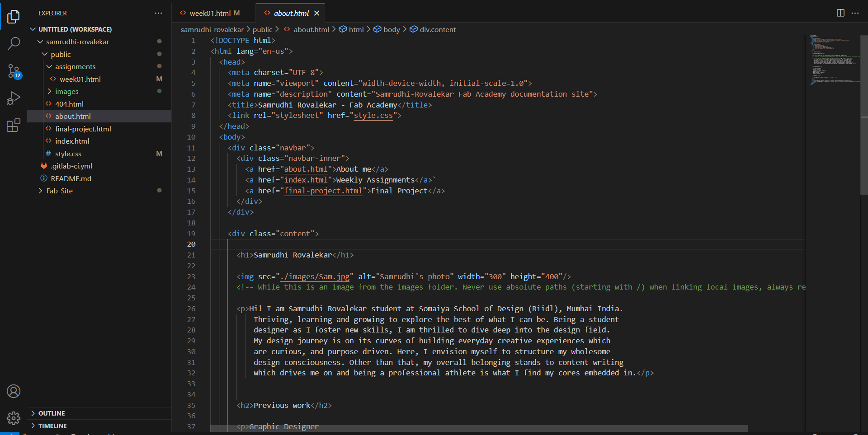868x435 pixels.
Task: Collapse the assignments folder
Action: tap(49, 66)
